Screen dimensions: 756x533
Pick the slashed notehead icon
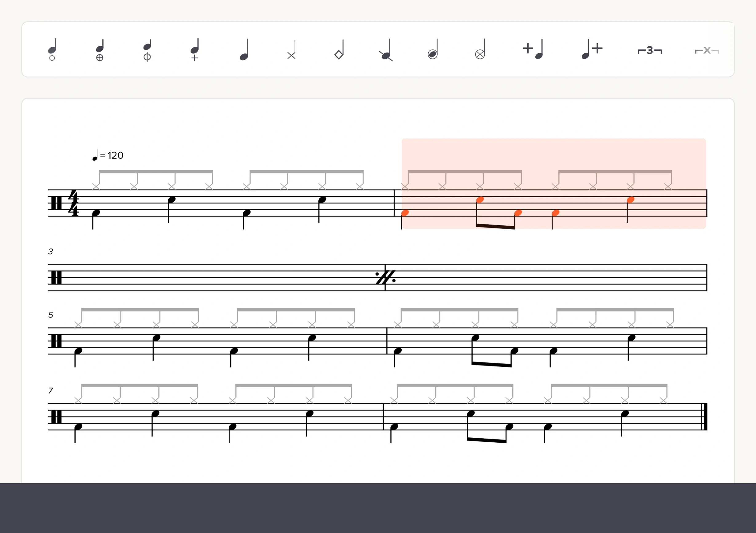pos(386,50)
